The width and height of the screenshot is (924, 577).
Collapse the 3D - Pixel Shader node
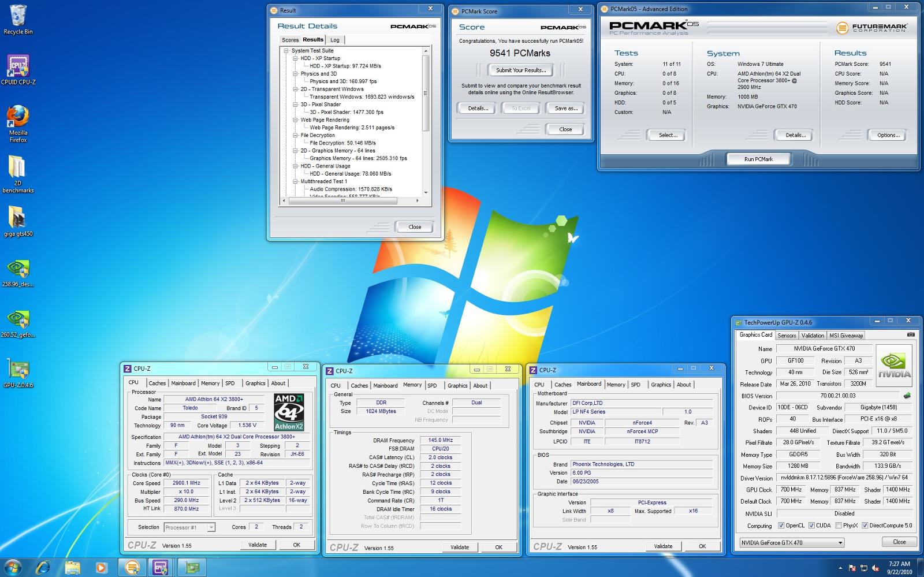295,105
